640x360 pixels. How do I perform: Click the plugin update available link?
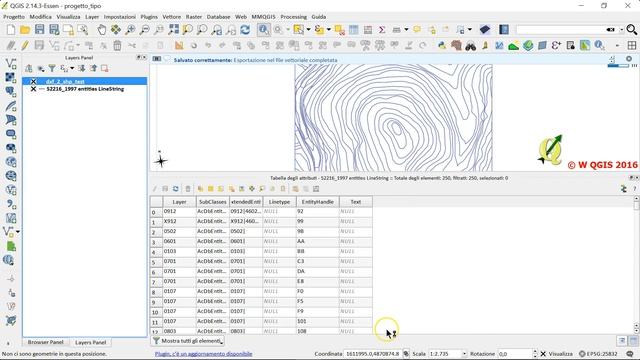tap(204, 353)
